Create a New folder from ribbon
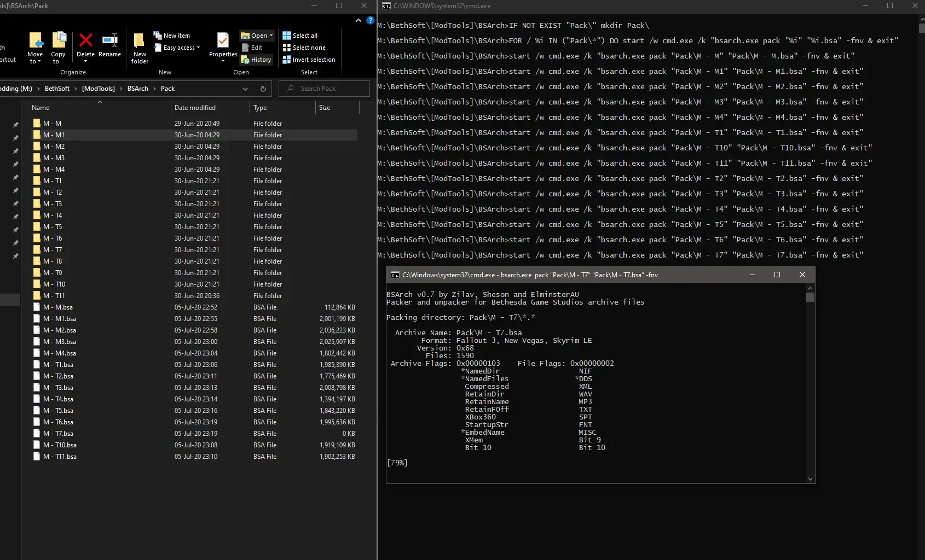Viewport: 925px width, 560px height. point(140,48)
